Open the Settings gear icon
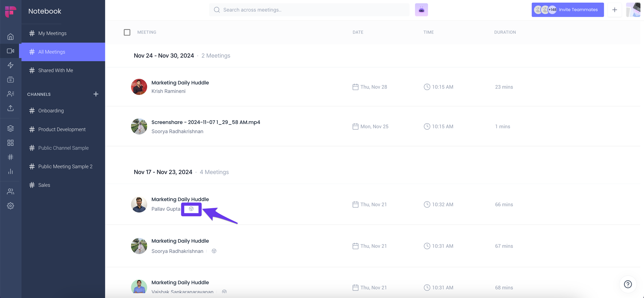 coord(11,206)
